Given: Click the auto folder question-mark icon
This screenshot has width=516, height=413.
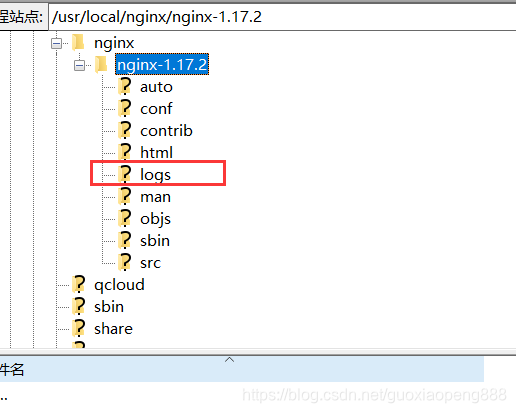Looking at the screenshot, I should [x=125, y=87].
